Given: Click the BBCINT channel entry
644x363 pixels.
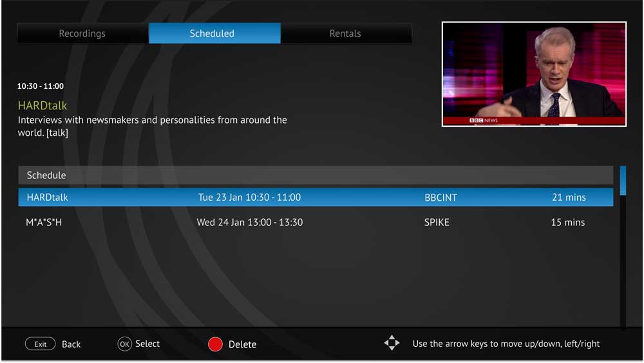Looking at the screenshot, I should click(x=440, y=198).
